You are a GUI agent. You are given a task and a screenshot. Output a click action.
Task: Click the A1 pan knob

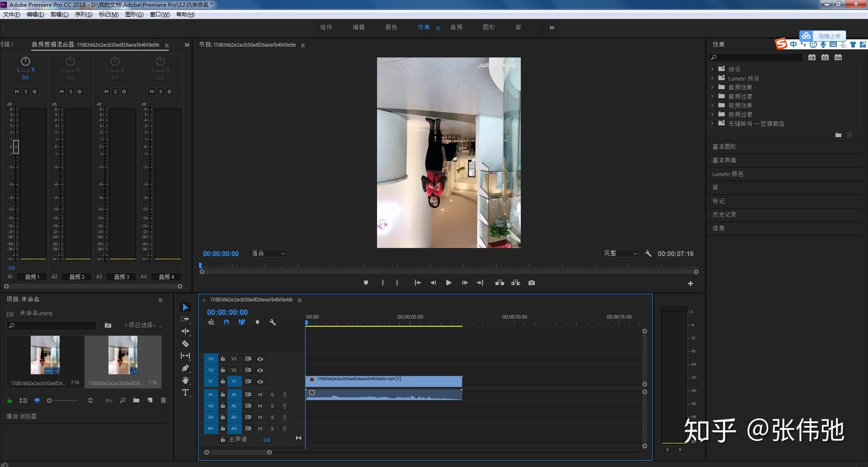click(x=25, y=61)
